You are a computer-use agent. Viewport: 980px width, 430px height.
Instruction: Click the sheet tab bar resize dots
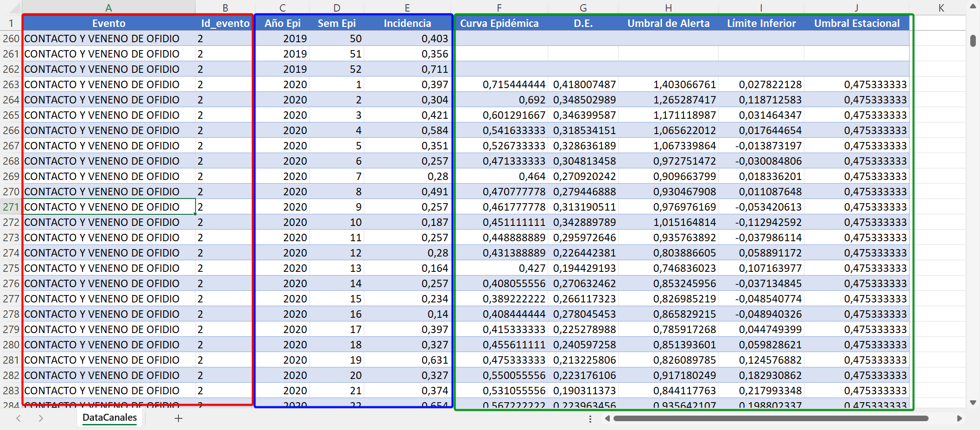(590, 419)
